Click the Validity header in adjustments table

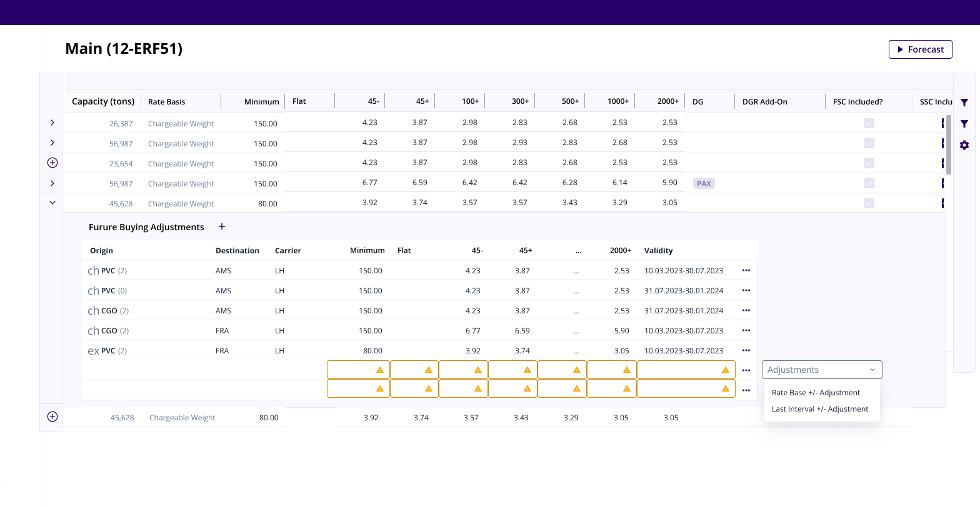(658, 250)
